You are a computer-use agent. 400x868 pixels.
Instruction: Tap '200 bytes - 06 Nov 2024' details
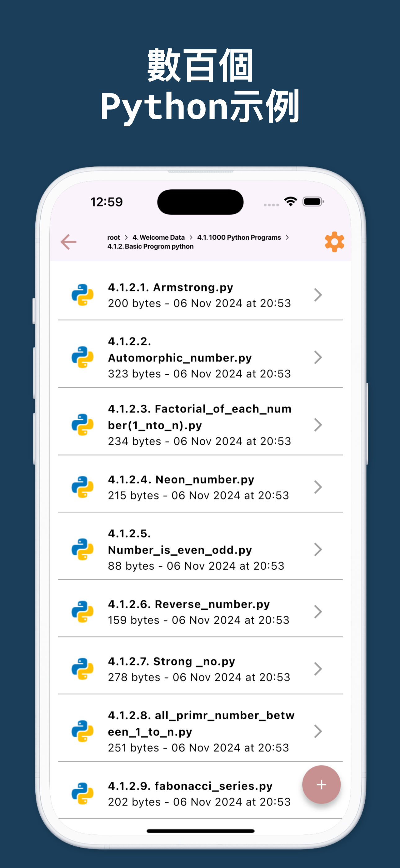point(199,303)
